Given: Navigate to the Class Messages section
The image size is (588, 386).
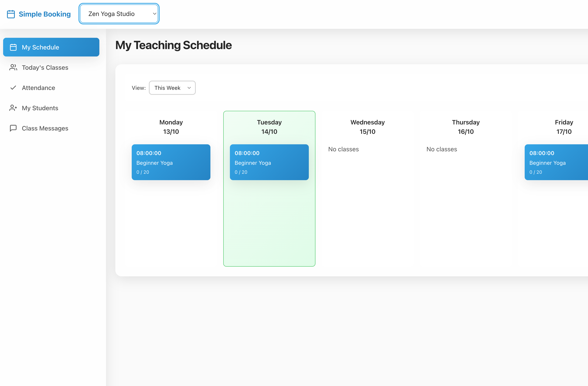Looking at the screenshot, I should coord(45,128).
